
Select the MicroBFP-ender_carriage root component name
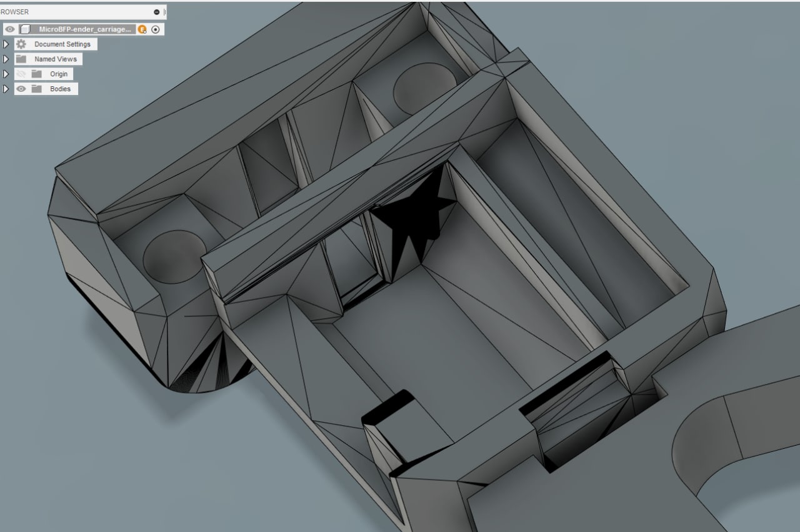pos(85,29)
